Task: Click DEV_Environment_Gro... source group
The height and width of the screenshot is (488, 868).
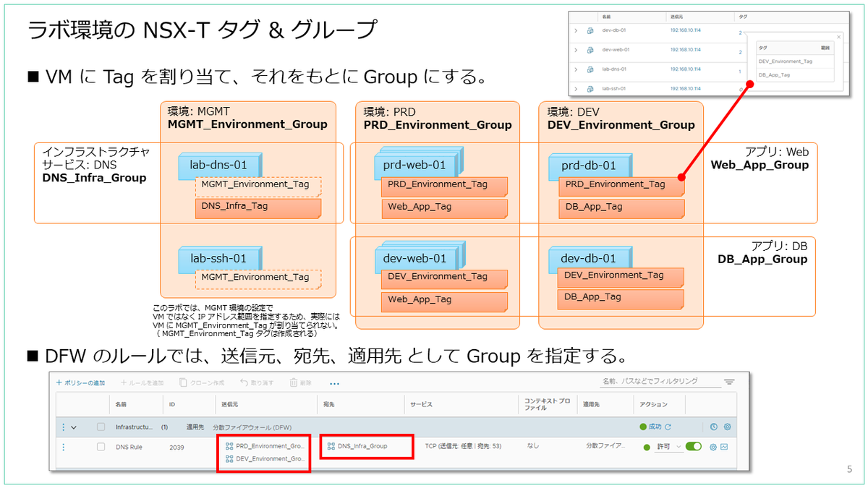Action: coord(265,459)
